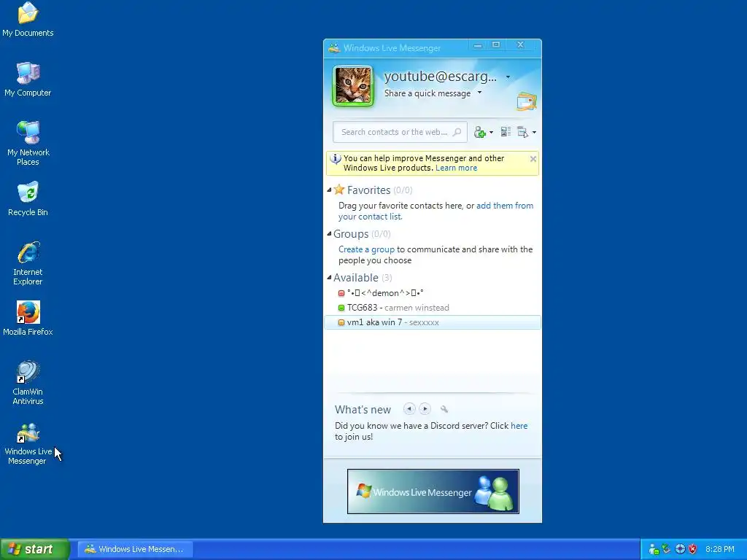This screenshot has height=560, width=747.
Task: Show next What's new item
Action: [425, 409]
